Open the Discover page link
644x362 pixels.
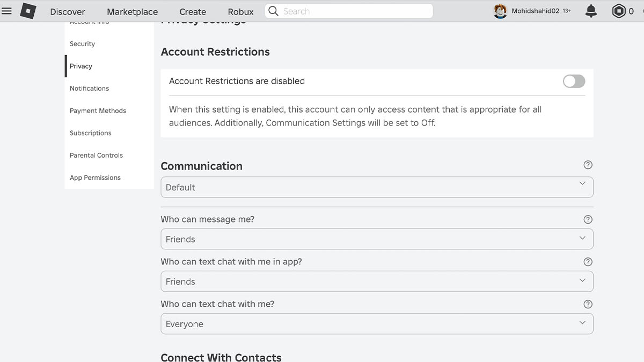pos(68,12)
